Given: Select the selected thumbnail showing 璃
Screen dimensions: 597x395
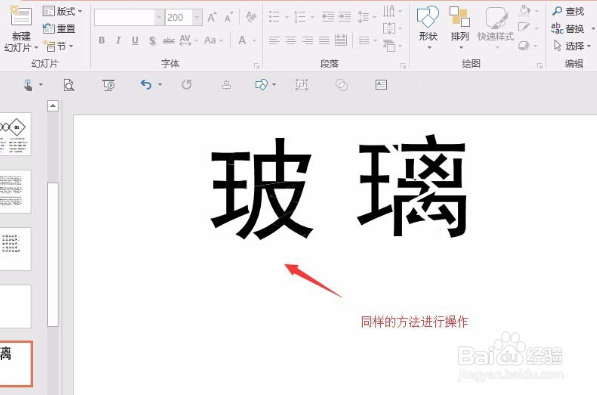Looking at the screenshot, I should pos(16,364).
